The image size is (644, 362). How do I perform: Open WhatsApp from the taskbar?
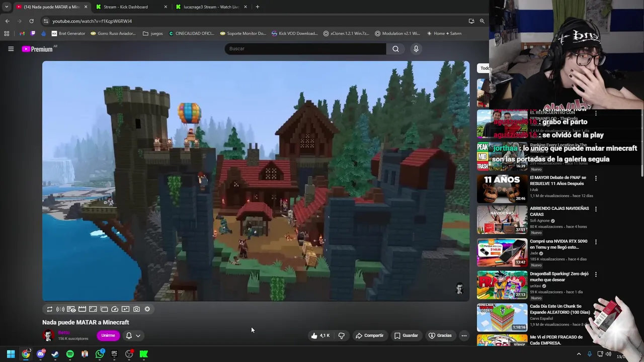coord(100,354)
